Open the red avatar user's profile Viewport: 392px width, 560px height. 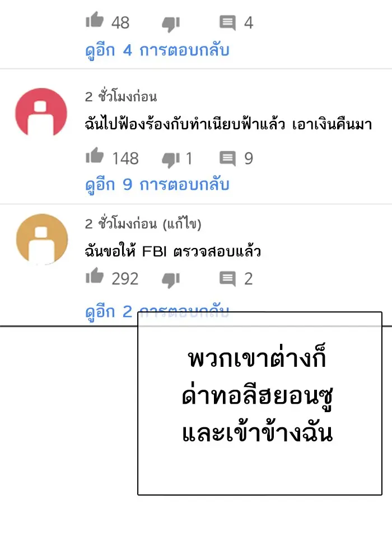coord(41,113)
